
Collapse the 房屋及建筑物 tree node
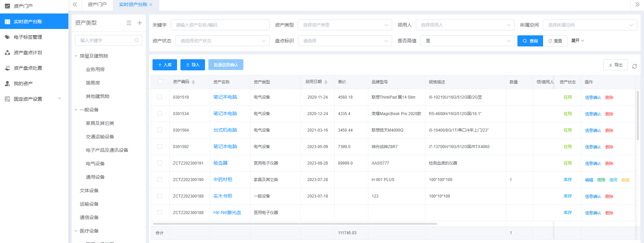[76, 56]
